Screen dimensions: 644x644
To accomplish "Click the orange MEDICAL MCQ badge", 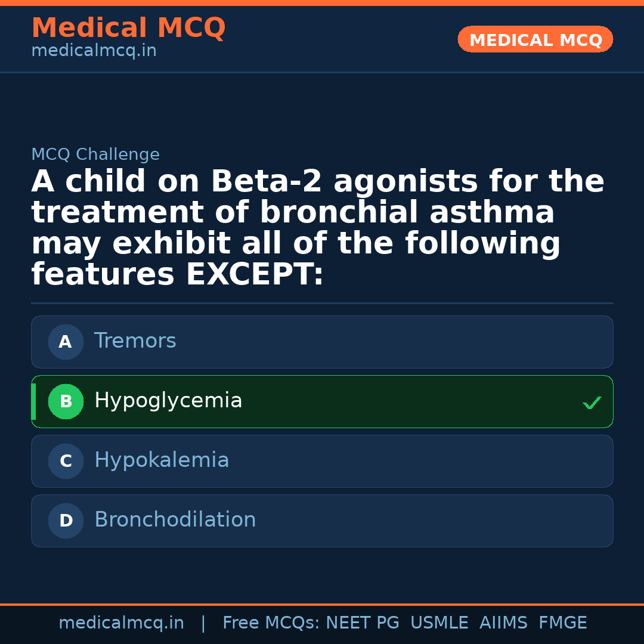I will [535, 39].
